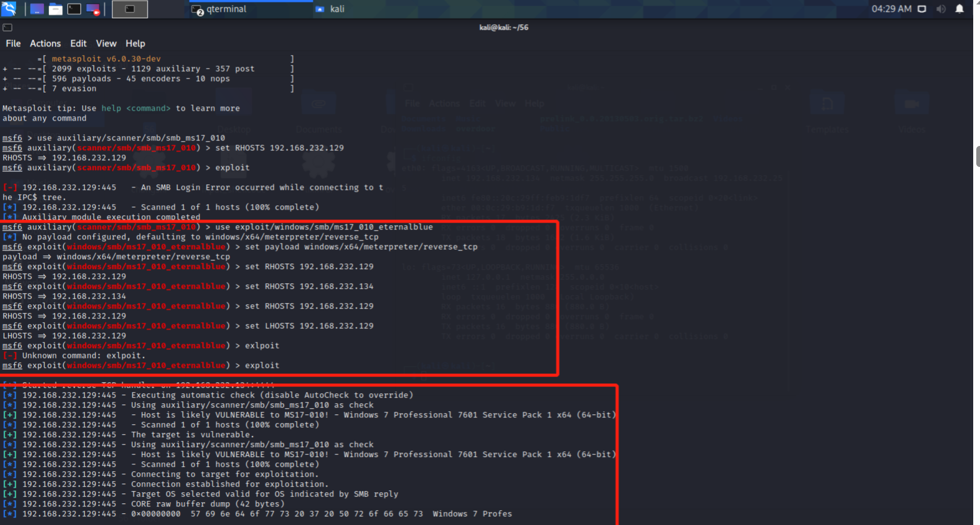Image resolution: width=980 pixels, height=525 pixels.
Task: Click the mistyped command 'exlpoit'
Action: pos(262,346)
